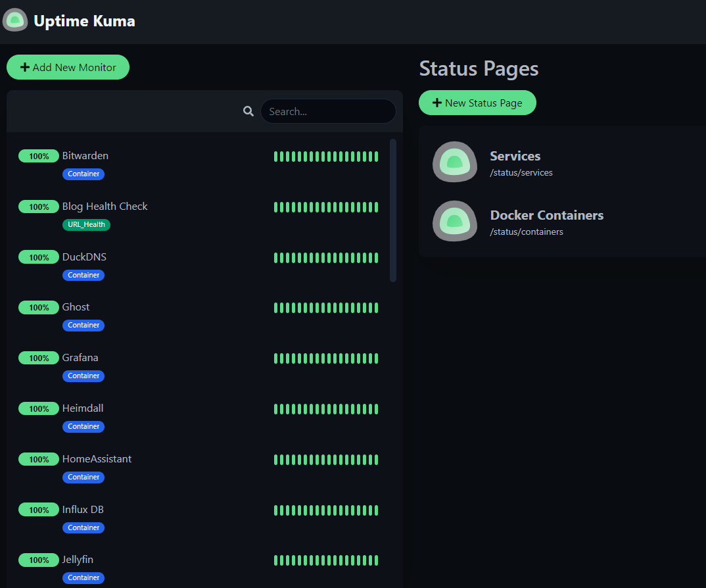This screenshot has width=706, height=588.
Task: Click Influx DB's 100% uptime badge
Action: click(x=39, y=510)
